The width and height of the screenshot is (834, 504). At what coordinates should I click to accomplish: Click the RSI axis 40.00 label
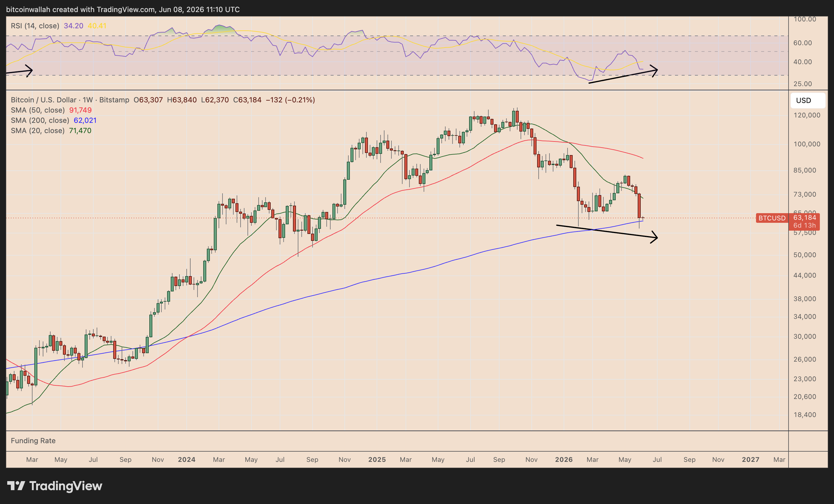pos(802,62)
